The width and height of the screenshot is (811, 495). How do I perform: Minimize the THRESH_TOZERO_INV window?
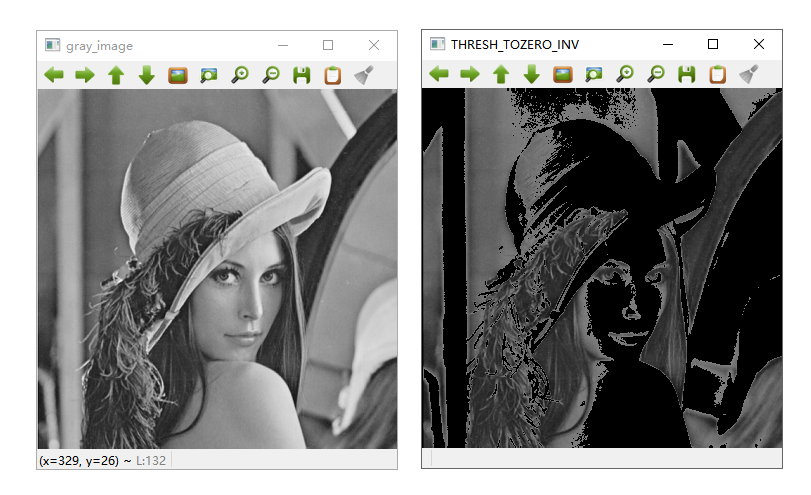coord(668,44)
